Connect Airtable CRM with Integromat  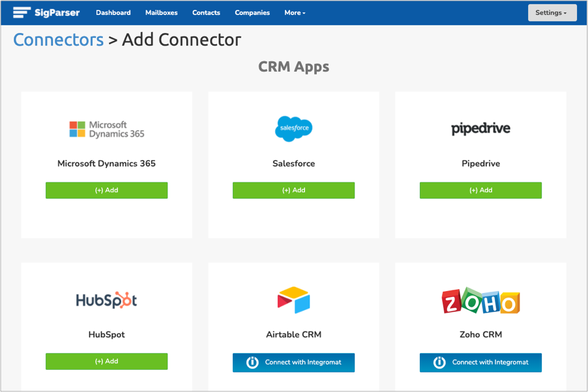coord(293,363)
